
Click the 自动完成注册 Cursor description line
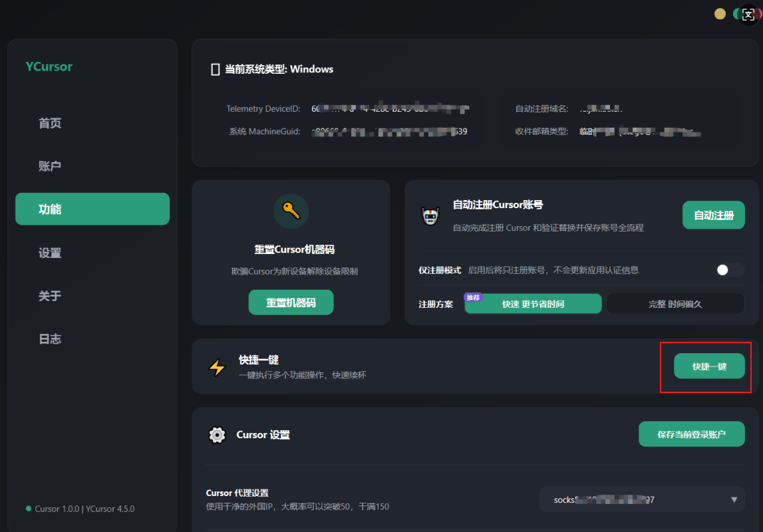pos(548,227)
